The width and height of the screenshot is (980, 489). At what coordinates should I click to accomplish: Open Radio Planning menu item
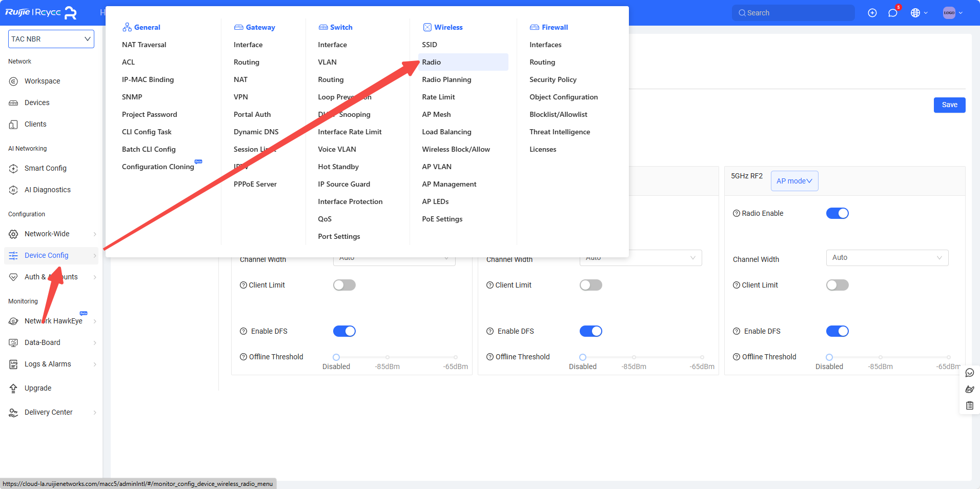[x=446, y=79]
